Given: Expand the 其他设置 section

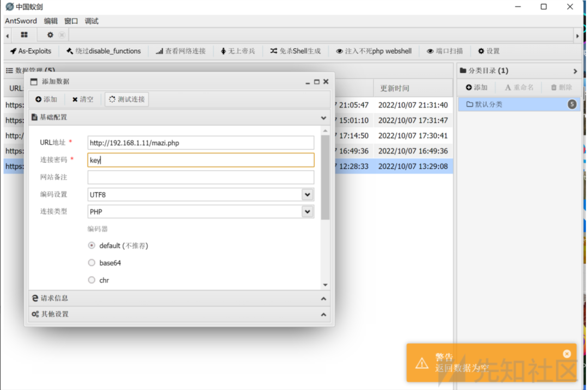Looking at the screenshot, I should pyautogui.click(x=179, y=314).
